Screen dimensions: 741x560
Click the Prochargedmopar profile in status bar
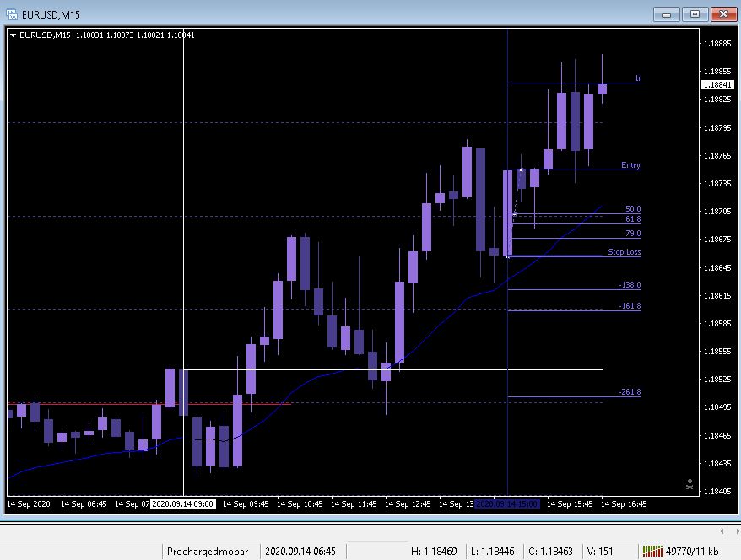pyautogui.click(x=208, y=551)
